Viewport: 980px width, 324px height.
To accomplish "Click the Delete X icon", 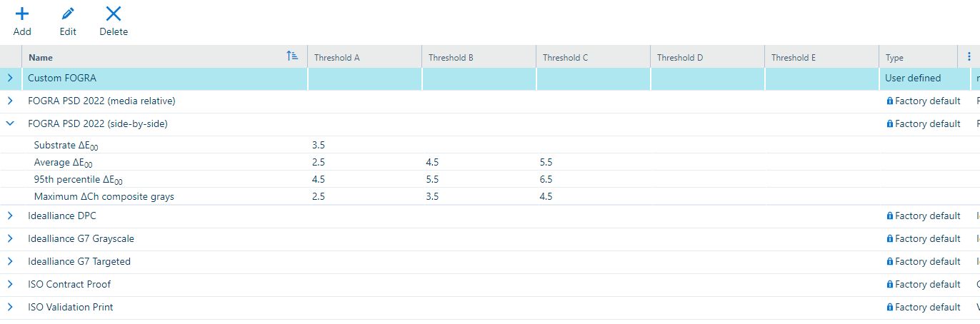I will click(114, 14).
